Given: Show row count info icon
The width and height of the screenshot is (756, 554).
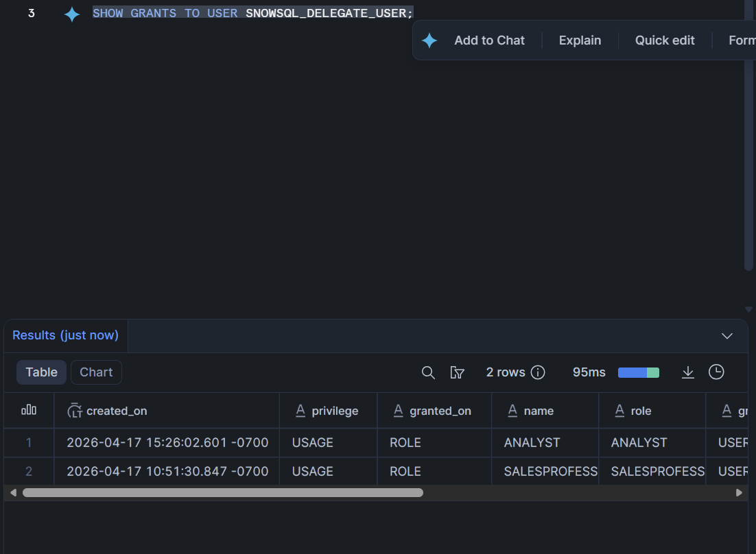Looking at the screenshot, I should click(x=538, y=372).
